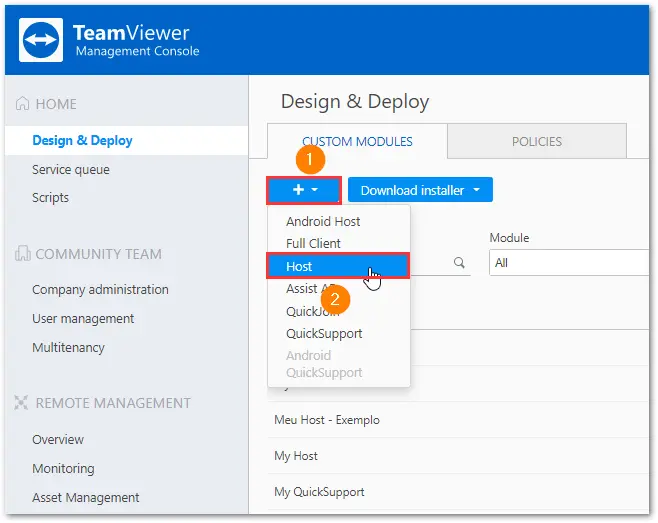
Task: Open the plus add-module dropdown button
Action: point(304,190)
